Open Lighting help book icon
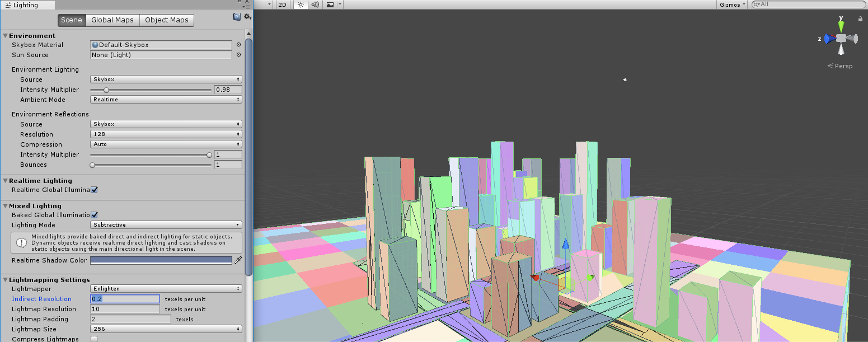 pyautogui.click(x=237, y=17)
